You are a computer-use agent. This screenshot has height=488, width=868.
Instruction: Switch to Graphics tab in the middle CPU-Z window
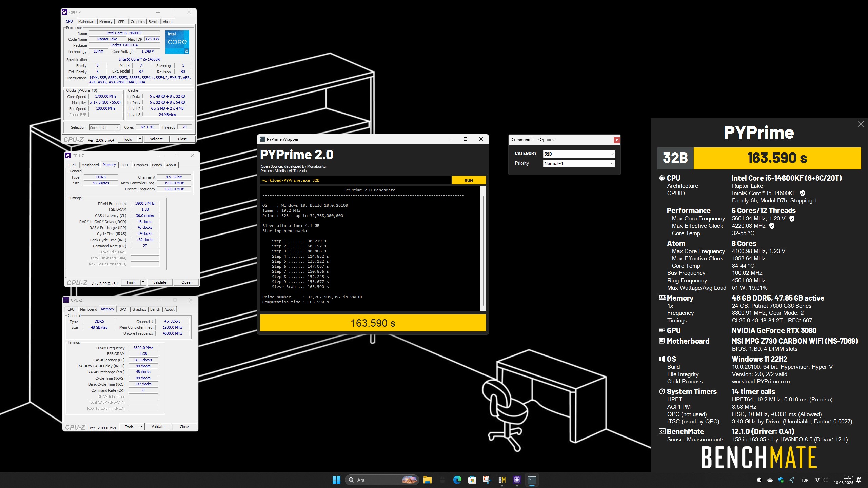tap(141, 165)
